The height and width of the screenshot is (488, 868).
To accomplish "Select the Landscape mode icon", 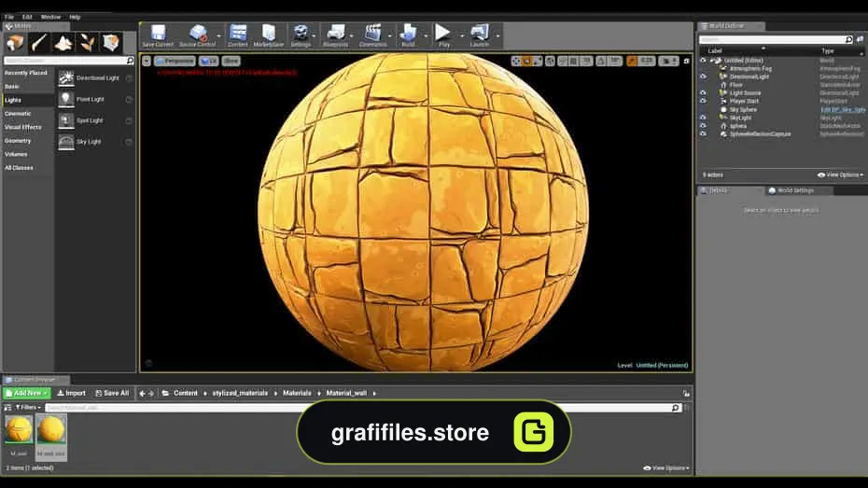I will point(63,43).
